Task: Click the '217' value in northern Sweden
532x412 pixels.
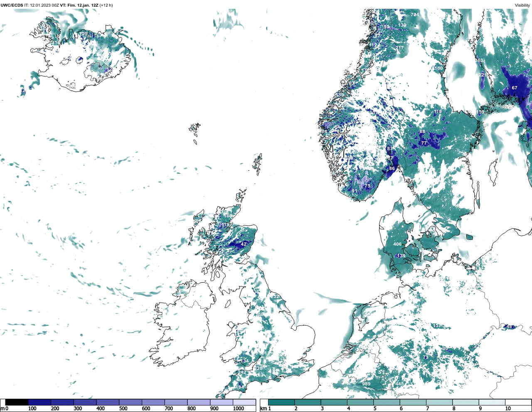Action: pyautogui.click(x=399, y=48)
